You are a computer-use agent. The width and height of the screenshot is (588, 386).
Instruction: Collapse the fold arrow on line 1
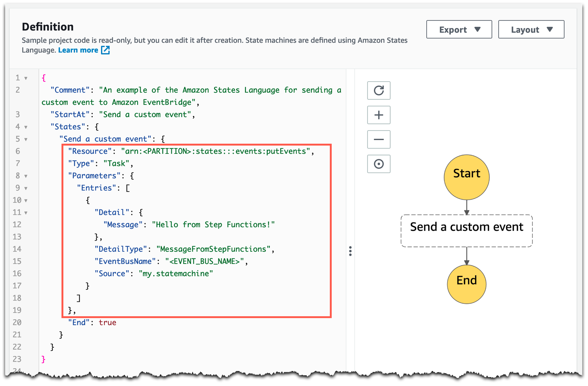pos(26,78)
